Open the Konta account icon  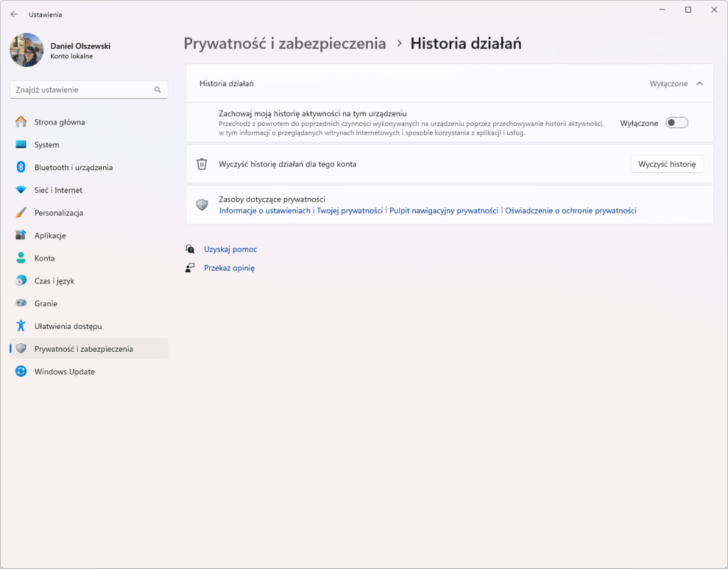coord(21,258)
